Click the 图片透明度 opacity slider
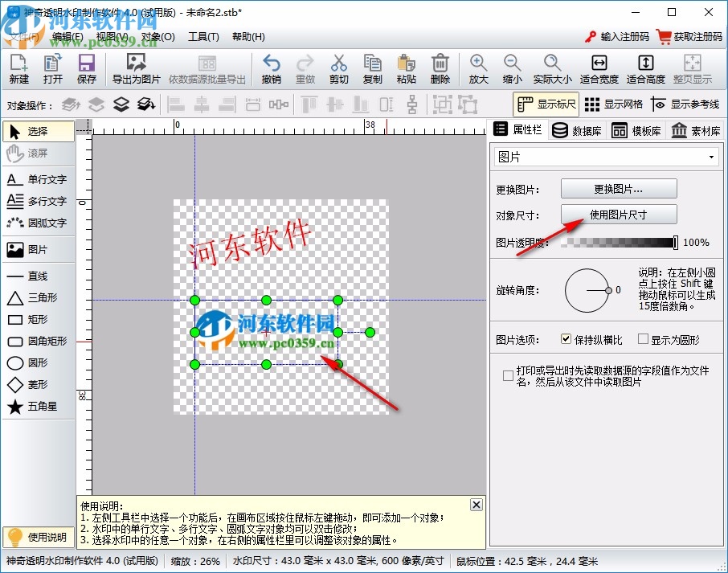This screenshot has height=573, width=728. [x=619, y=243]
